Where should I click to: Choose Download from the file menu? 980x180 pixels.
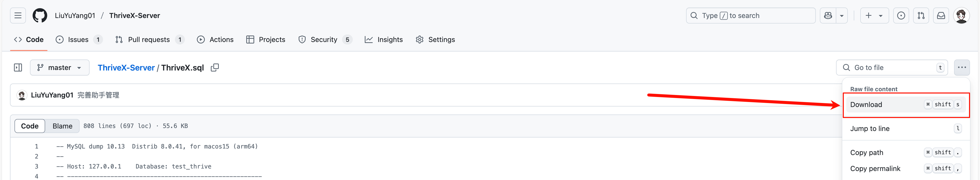[x=906, y=104]
